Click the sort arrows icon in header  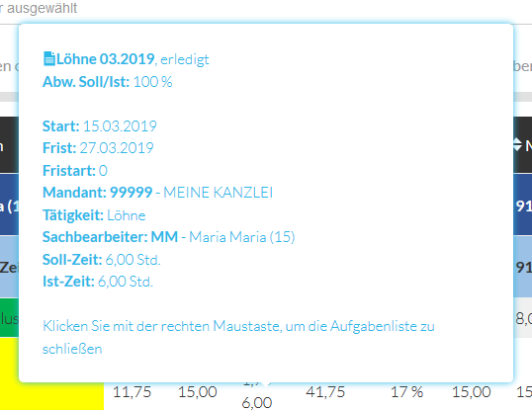pyautogui.click(x=517, y=144)
